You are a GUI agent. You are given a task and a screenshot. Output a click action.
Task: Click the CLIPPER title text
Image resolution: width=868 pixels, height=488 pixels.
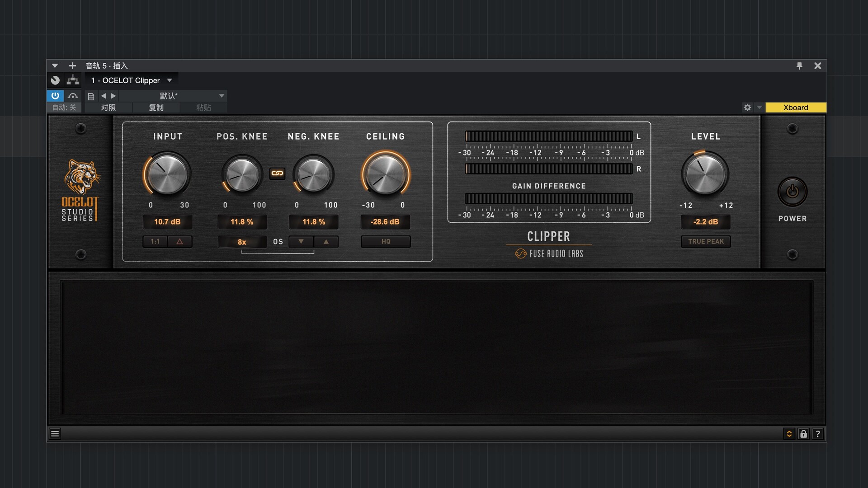549,236
